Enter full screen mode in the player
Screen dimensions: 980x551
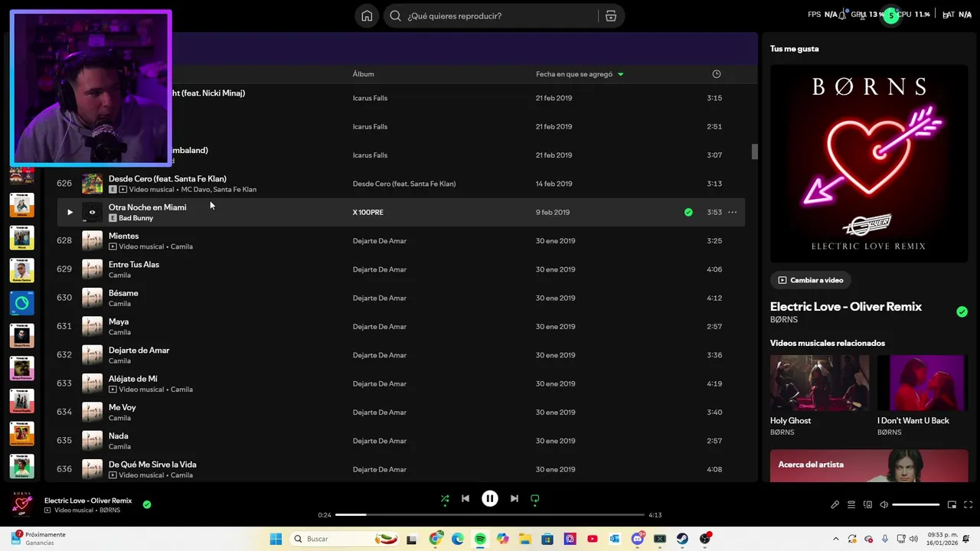pos(969,505)
